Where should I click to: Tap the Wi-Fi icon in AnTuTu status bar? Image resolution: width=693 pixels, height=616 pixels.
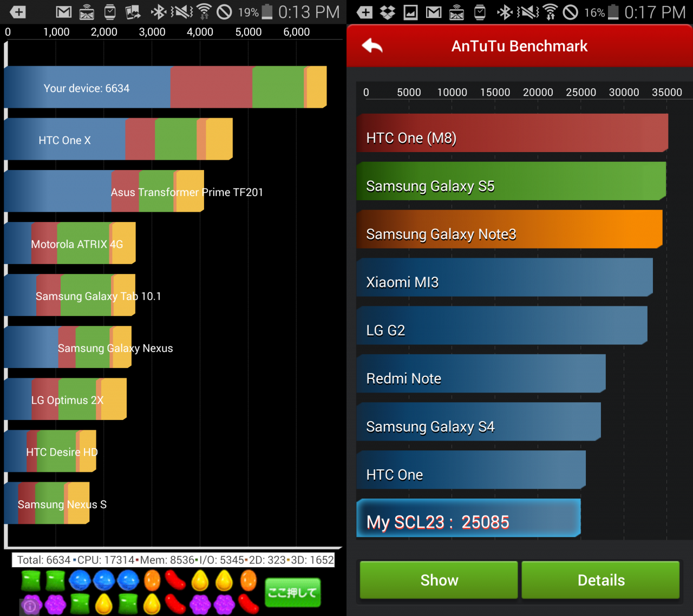coord(550,11)
